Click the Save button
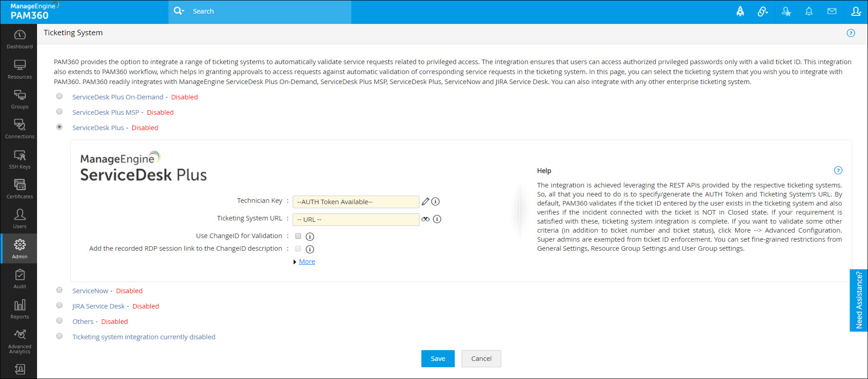 click(x=438, y=359)
